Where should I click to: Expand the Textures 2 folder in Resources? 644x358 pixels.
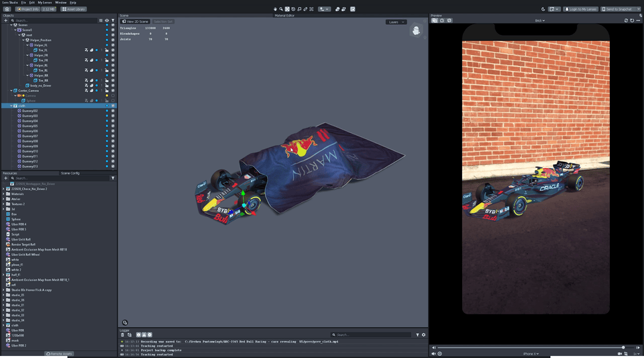pos(4,204)
